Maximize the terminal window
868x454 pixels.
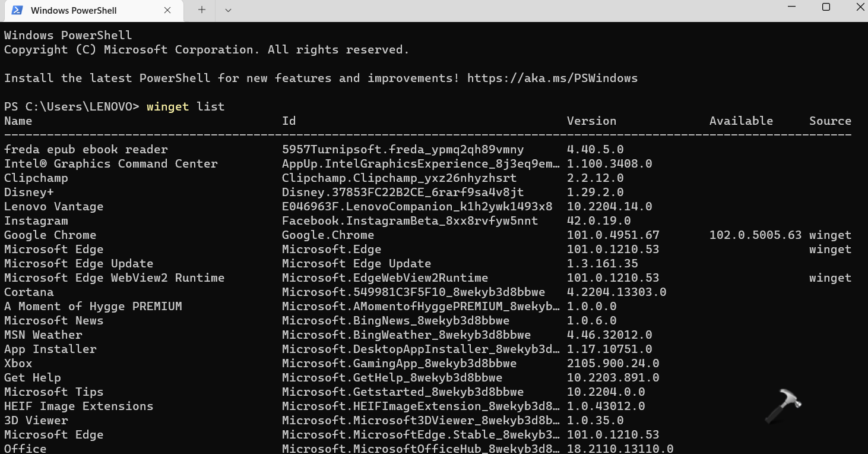click(x=826, y=7)
